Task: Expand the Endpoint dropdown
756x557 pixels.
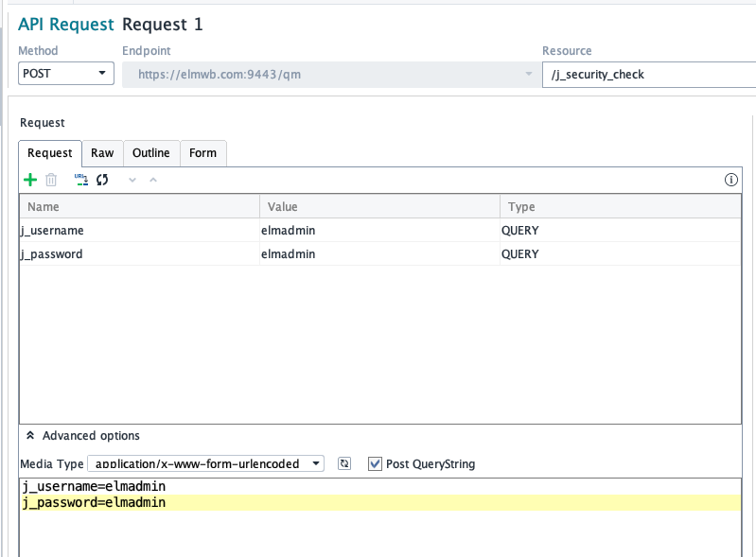Action: pyautogui.click(x=528, y=74)
